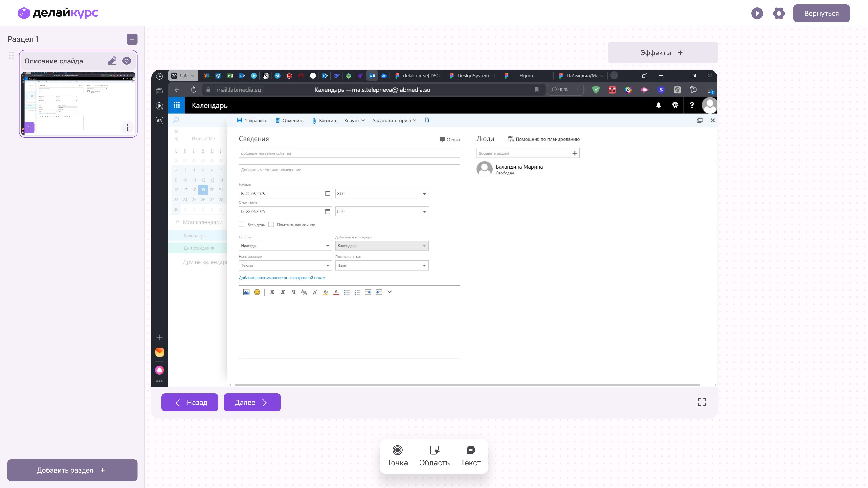Check Пометить как личное checkbox
868x488 pixels.
click(x=271, y=225)
